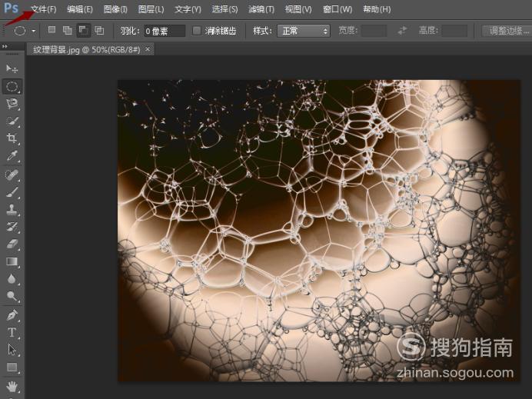Open the 图层(L) menu
Screen dimensions: 532x399
[x=151, y=9]
